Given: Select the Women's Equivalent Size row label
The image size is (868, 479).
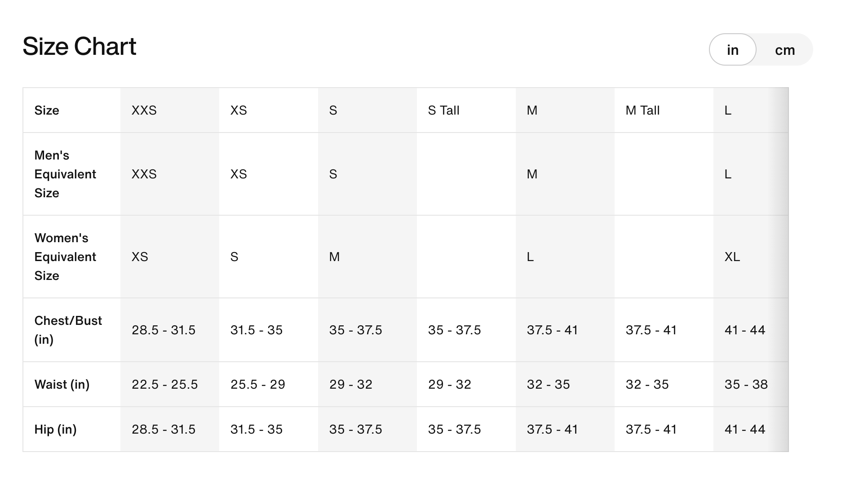Looking at the screenshot, I should tap(65, 257).
